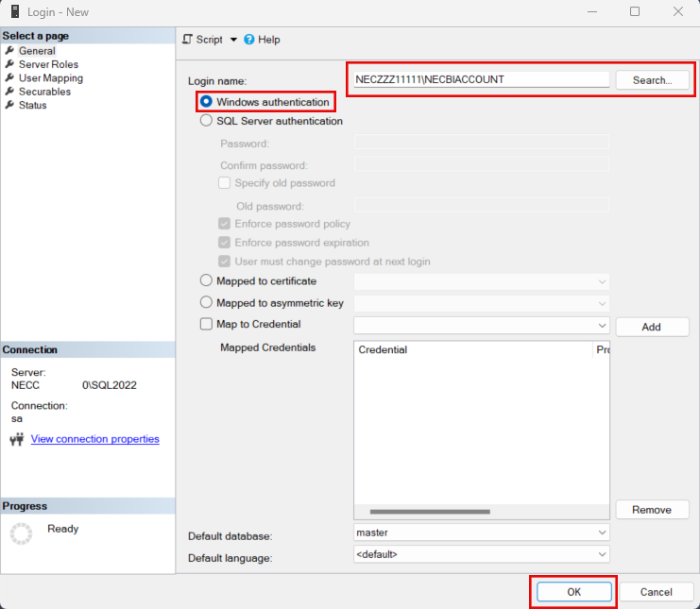700x609 pixels.
Task: Open Help via question mark icon
Action: tap(249, 40)
